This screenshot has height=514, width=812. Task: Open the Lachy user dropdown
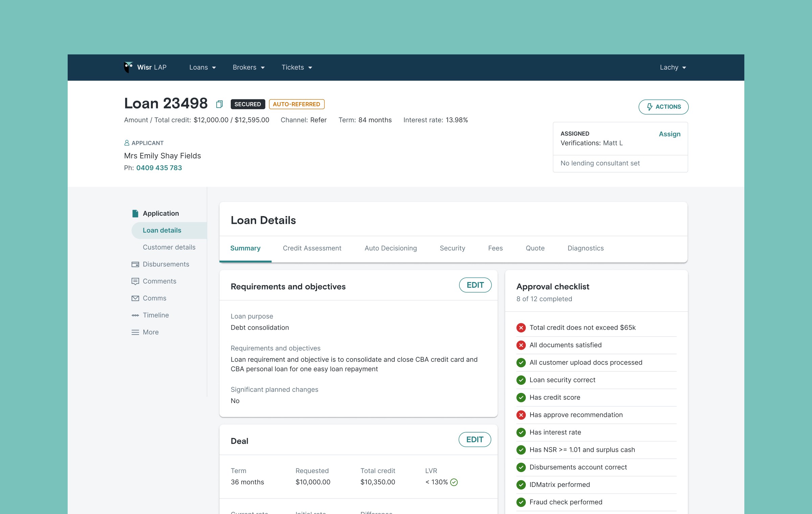673,67
